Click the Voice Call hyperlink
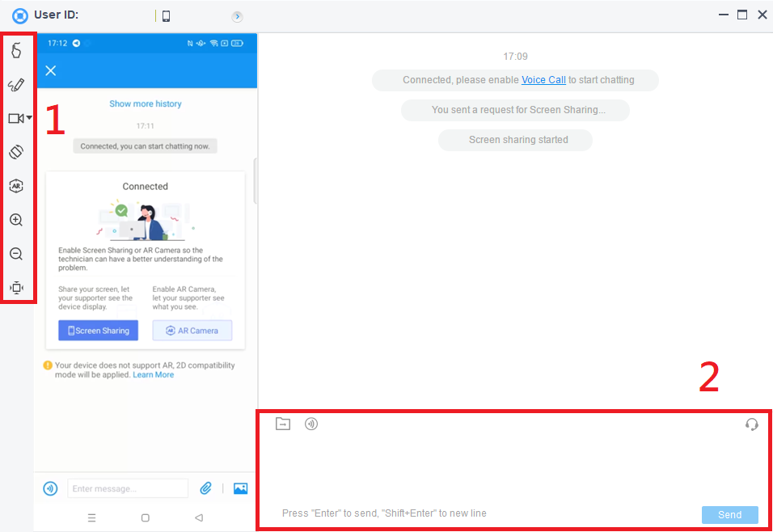This screenshot has height=532, width=773. [543, 80]
